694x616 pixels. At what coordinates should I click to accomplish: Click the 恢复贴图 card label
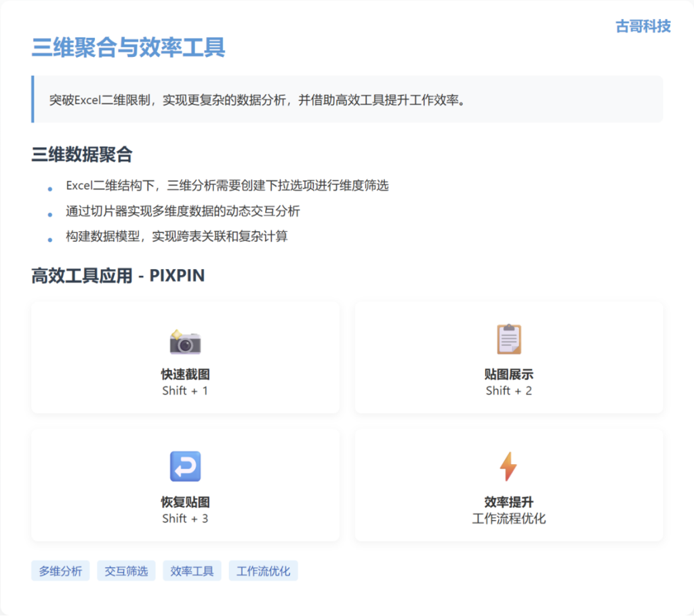[x=185, y=502]
